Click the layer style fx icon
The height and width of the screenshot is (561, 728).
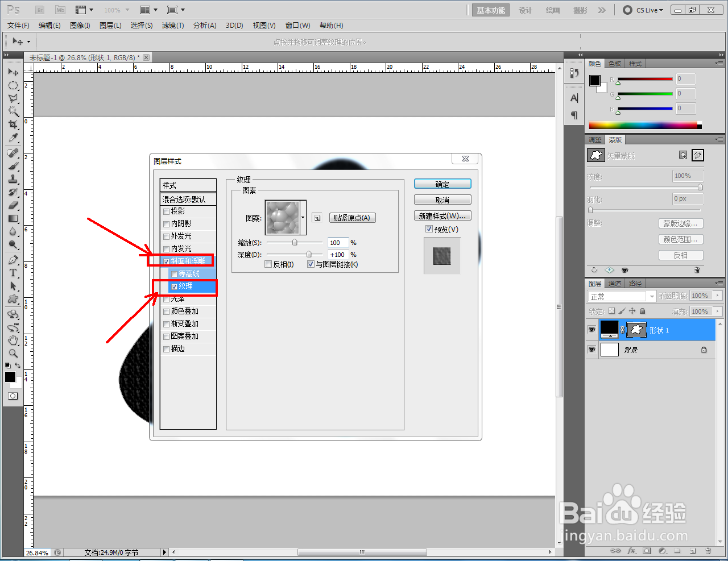[631, 551]
